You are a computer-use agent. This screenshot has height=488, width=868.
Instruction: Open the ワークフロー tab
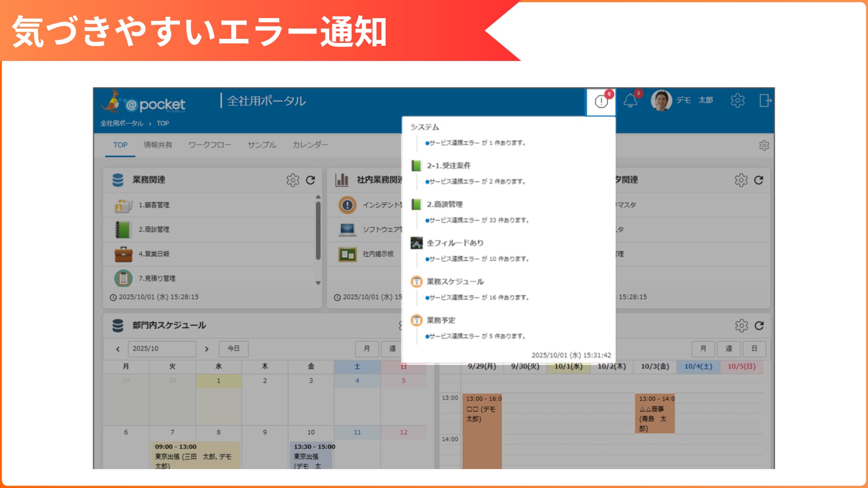(x=210, y=145)
